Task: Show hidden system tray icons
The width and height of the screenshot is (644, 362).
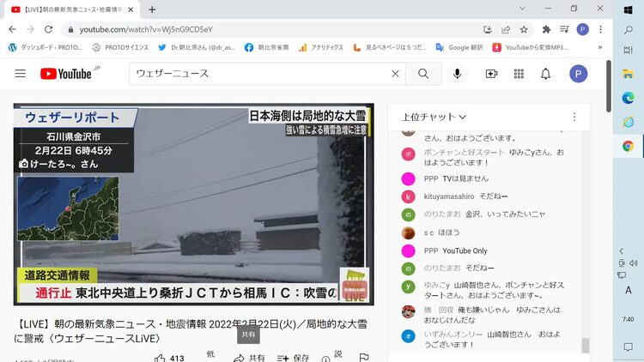Action: tap(621, 250)
